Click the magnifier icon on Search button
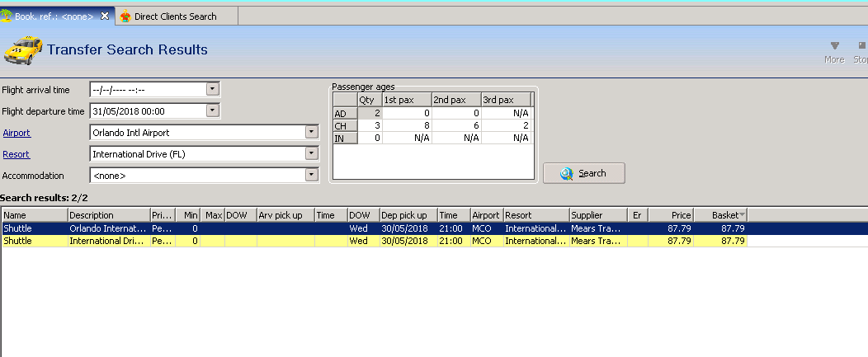This screenshot has height=357, width=868. click(566, 174)
